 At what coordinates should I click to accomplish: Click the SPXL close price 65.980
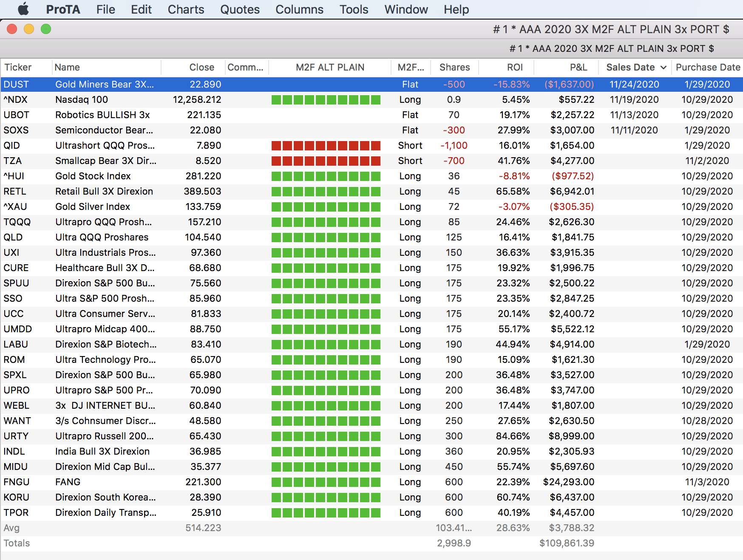[205, 375]
